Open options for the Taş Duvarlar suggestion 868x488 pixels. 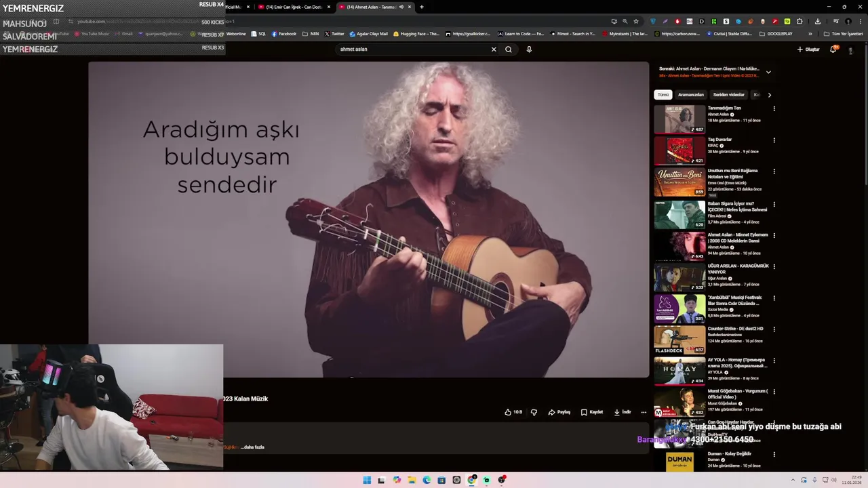tap(774, 140)
